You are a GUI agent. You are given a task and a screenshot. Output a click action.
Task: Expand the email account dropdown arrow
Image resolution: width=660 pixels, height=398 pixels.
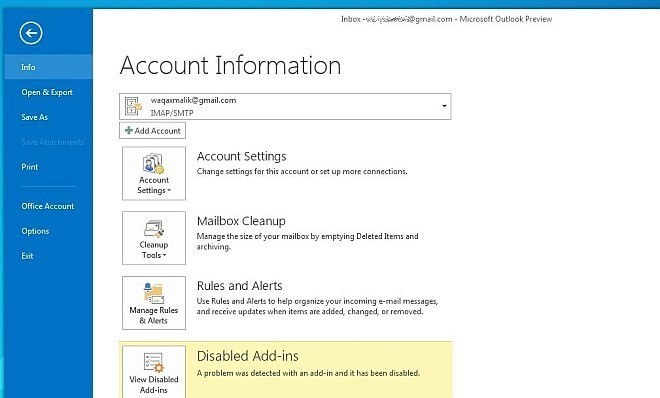pos(444,106)
